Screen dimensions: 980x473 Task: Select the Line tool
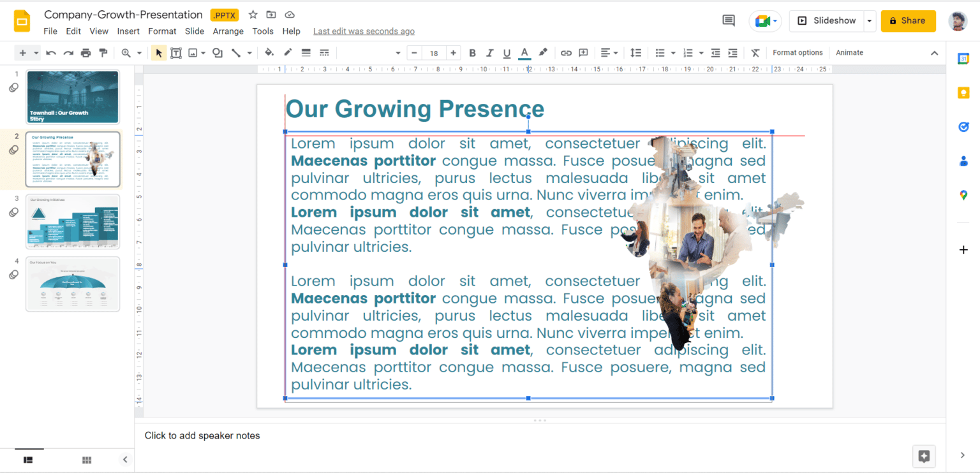click(235, 52)
